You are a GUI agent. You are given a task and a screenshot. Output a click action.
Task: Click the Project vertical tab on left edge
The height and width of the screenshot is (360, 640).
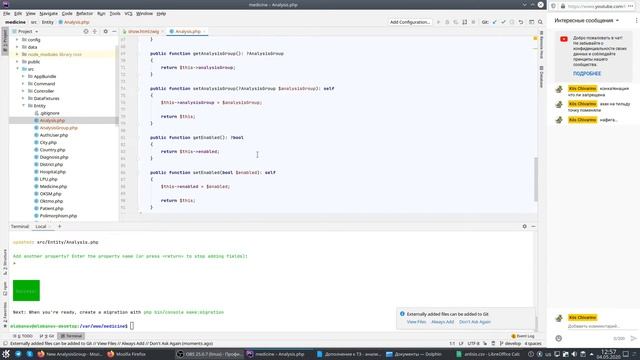click(5, 40)
